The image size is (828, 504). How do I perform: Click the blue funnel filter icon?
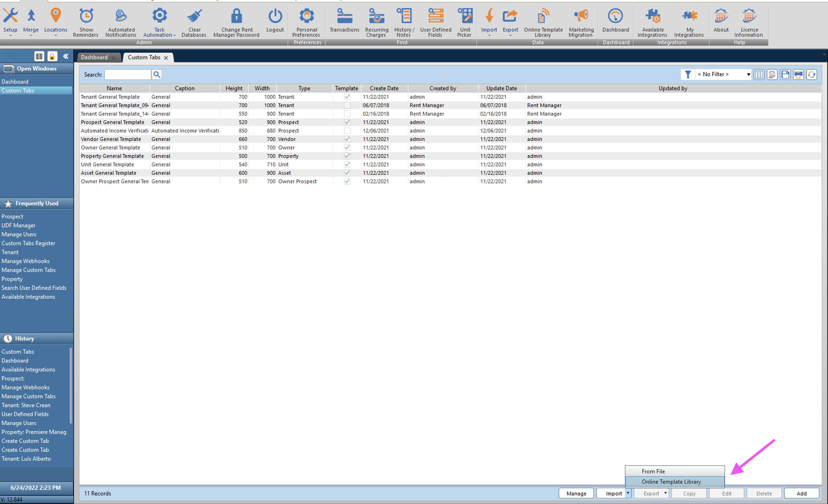coord(687,74)
